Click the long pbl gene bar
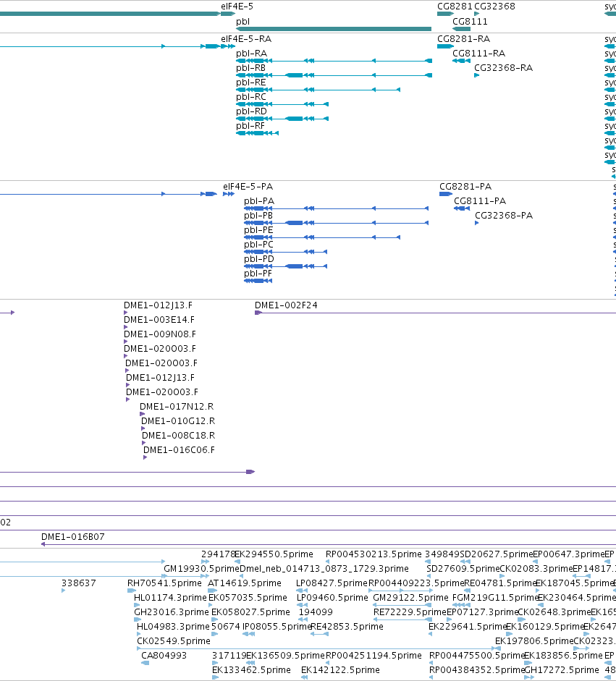 coord(334,29)
